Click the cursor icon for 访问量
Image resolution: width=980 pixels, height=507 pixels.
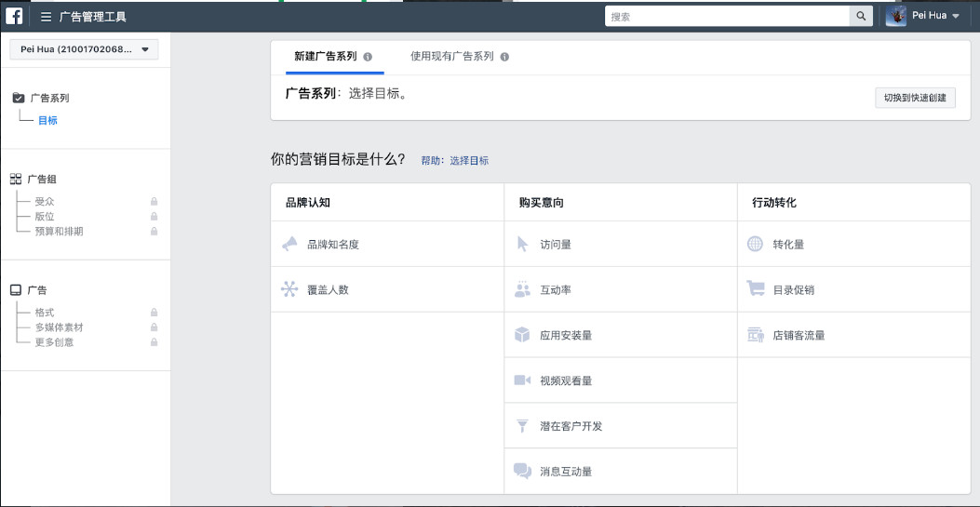[522, 245]
